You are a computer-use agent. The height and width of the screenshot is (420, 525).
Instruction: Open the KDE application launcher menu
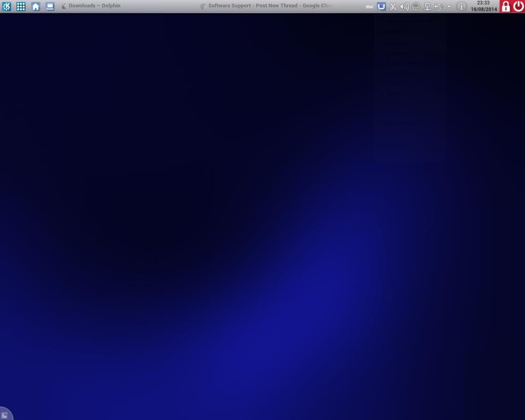7,7
